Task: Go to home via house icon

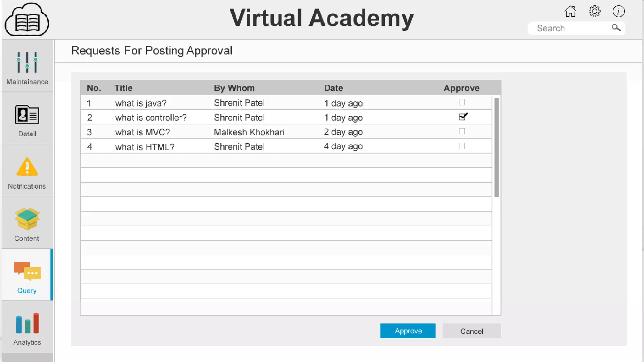Action: click(570, 12)
